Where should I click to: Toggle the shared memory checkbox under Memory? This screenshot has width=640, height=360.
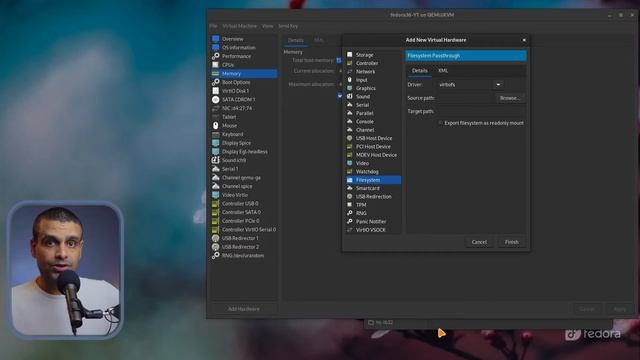[x=340, y=96]
